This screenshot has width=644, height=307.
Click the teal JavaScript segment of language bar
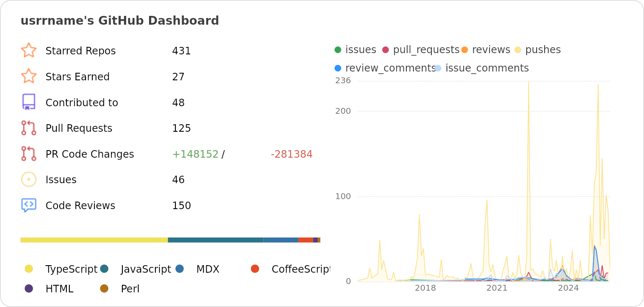[x=216, y=240]
